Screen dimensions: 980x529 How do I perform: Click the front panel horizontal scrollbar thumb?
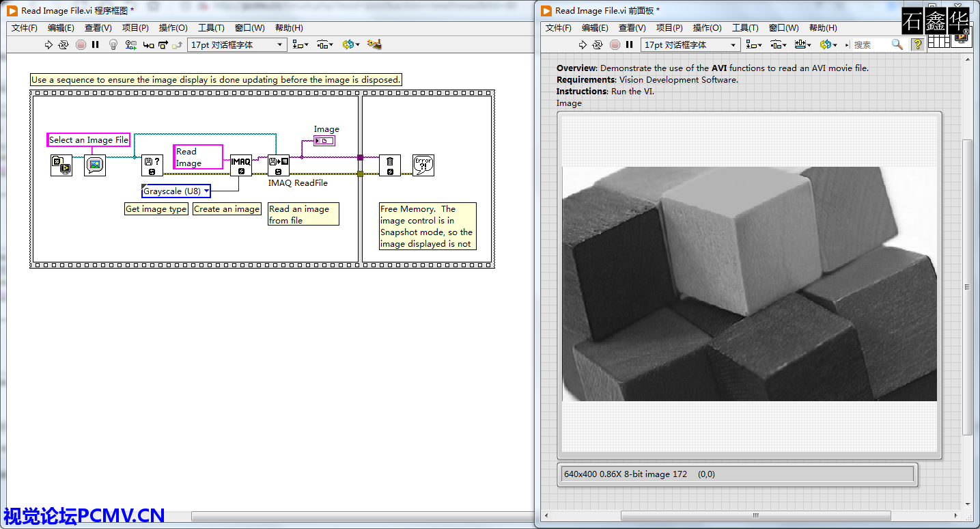coord(755,515)
